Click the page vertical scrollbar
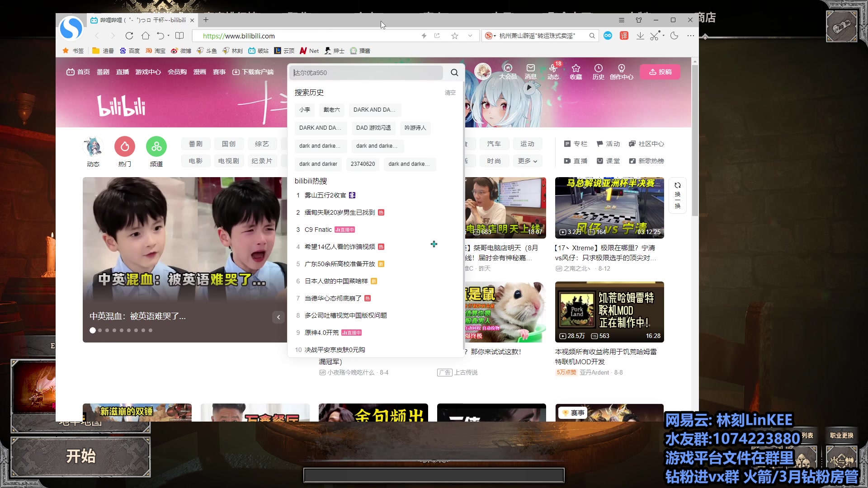Viewport: 868px width, 488px height. point(695,140)
